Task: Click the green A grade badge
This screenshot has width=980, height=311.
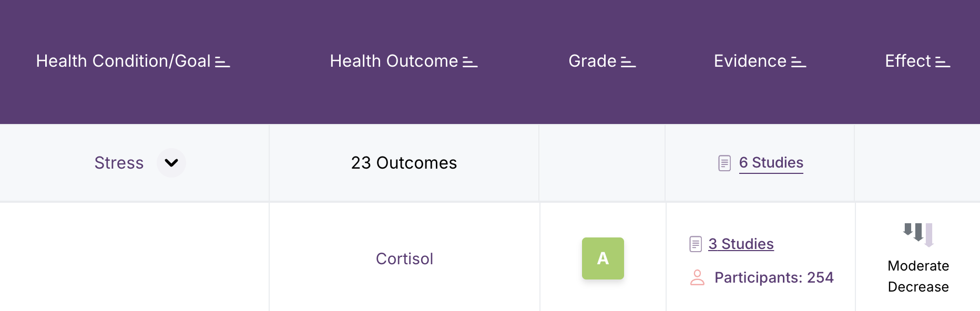Action: 603,258
